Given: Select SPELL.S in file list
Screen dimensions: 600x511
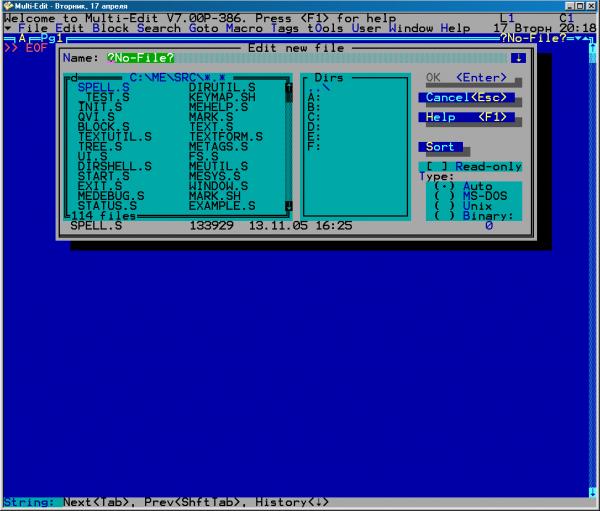Looking at the screenshot, I should pos(103,87).
